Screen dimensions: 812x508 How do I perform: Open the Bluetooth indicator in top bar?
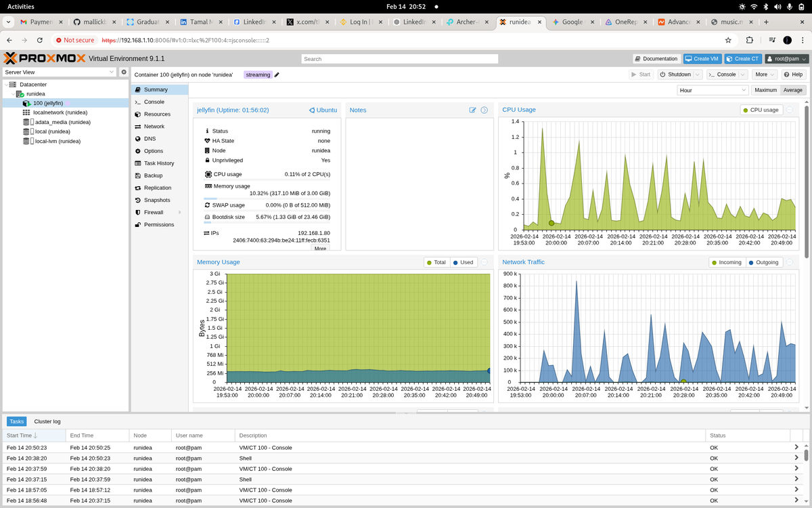tap(766, 6)
